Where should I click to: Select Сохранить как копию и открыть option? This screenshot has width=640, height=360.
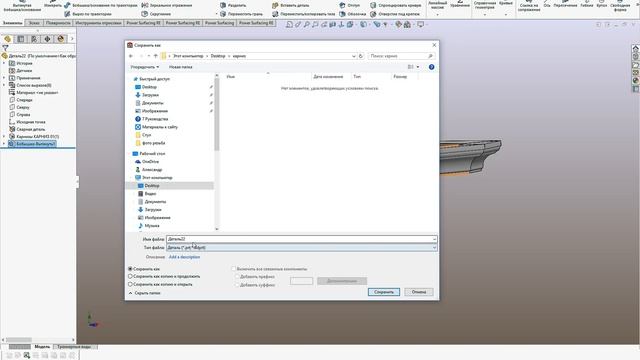pos(130,284)
